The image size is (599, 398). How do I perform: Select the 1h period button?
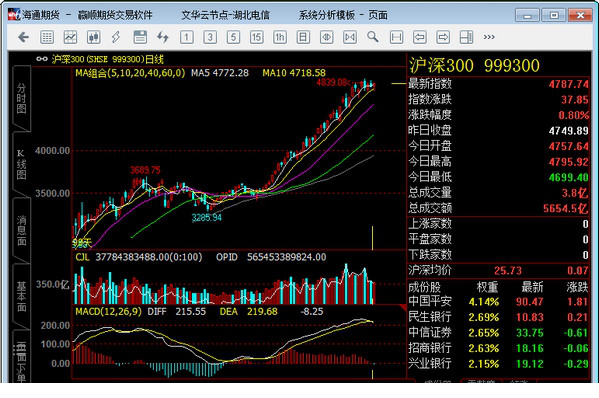(x=280, y=37)
